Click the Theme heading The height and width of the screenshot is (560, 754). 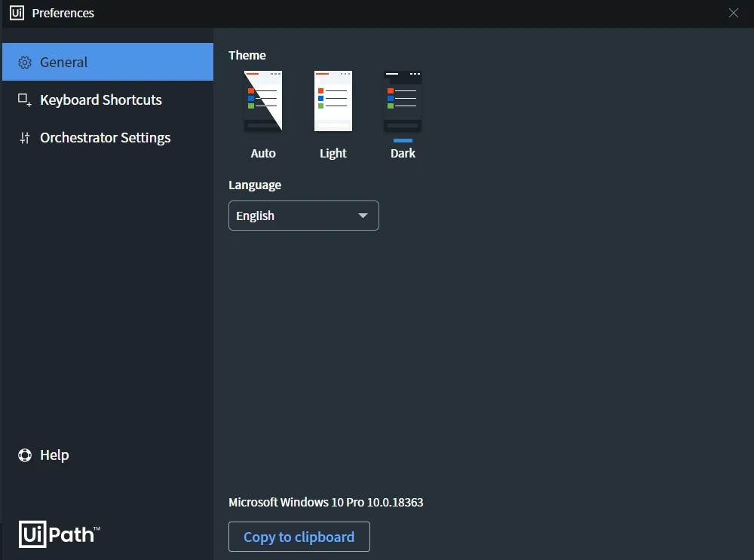pyautogui.click(x=247, y=55)
